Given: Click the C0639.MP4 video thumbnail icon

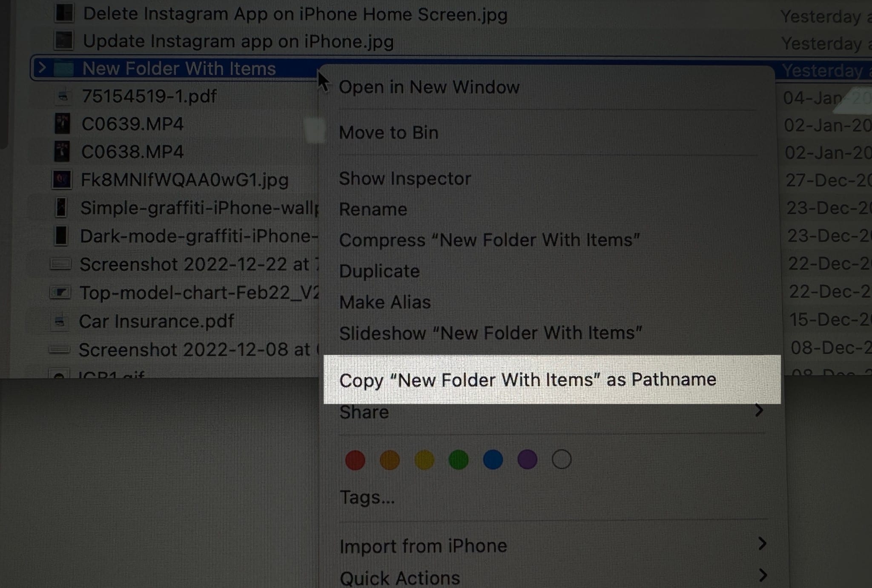Looking at the screenshot, I should click(63, 124).
